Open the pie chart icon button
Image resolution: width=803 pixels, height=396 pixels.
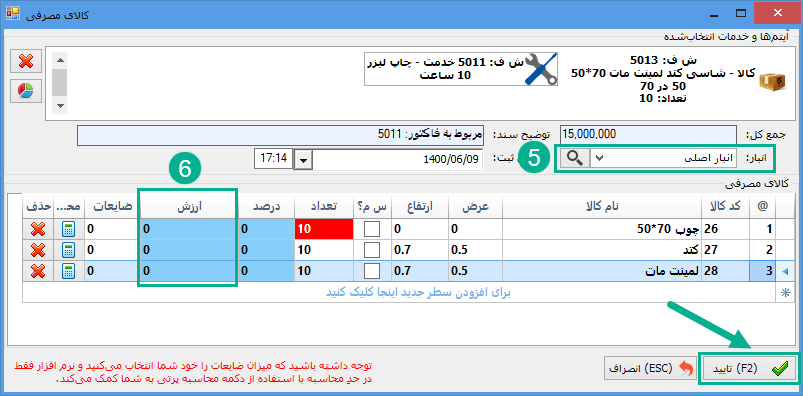[26, 91]
